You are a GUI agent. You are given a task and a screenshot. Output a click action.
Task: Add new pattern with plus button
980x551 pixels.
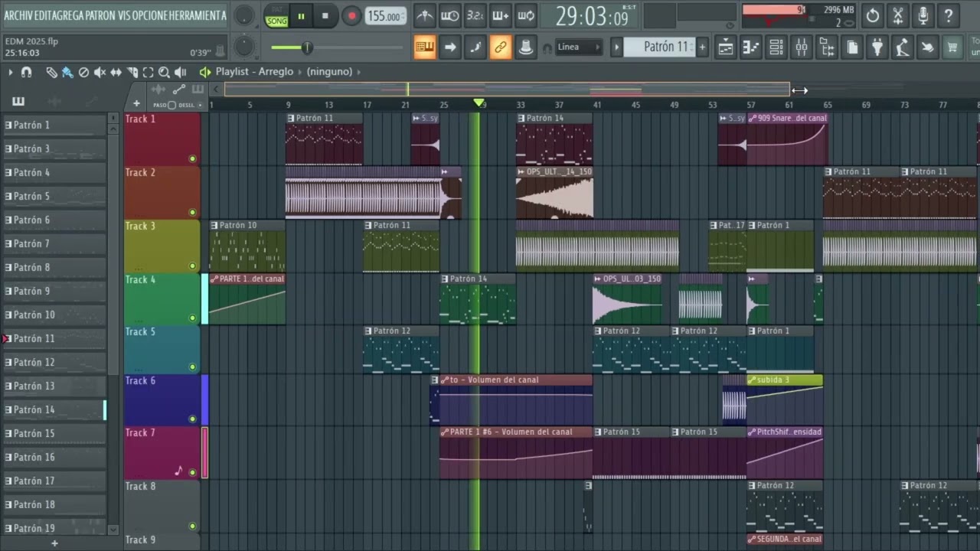(702, 47)
